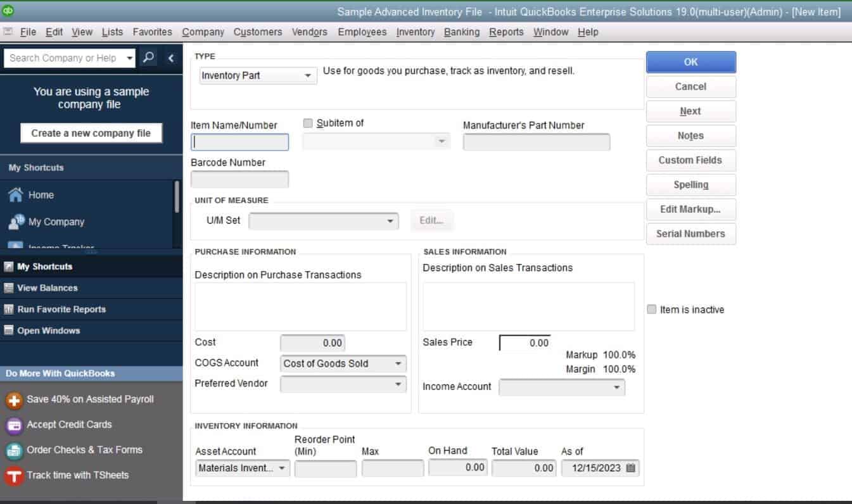Click the system menu icon beside File
Image resolution: width=852 pixels, height=504 pixels.
point(8,32)
